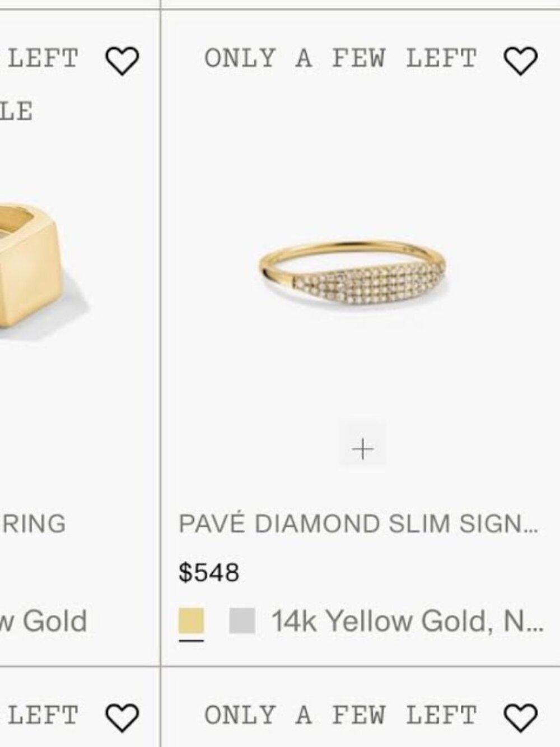
Task: Click the plus quick-add icon on the Pavé ring
Action: (363, 448)
